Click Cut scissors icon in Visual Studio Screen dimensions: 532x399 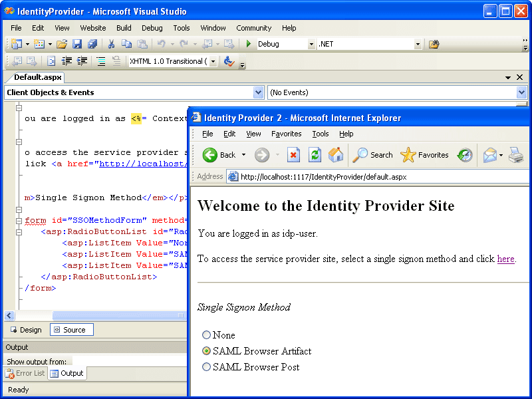pyautogui.click(x=111, y=44)
